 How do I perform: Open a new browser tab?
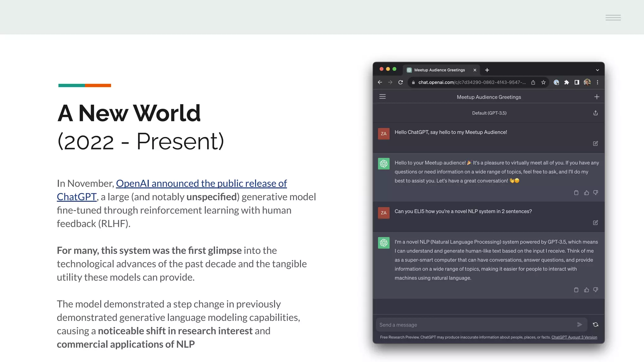[x=487, y=70]
